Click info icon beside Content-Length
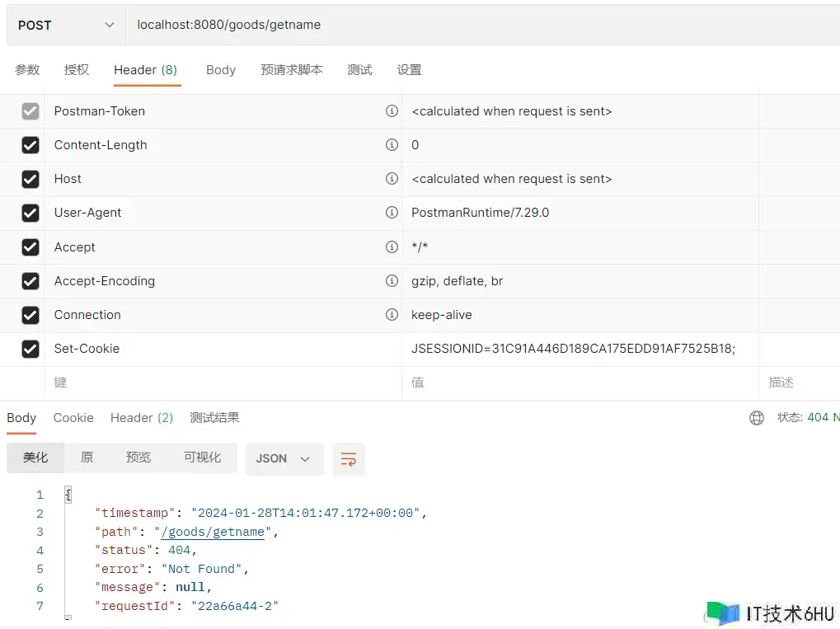The image size is (840, 629). pyautogui.click(x=392, y=144)
